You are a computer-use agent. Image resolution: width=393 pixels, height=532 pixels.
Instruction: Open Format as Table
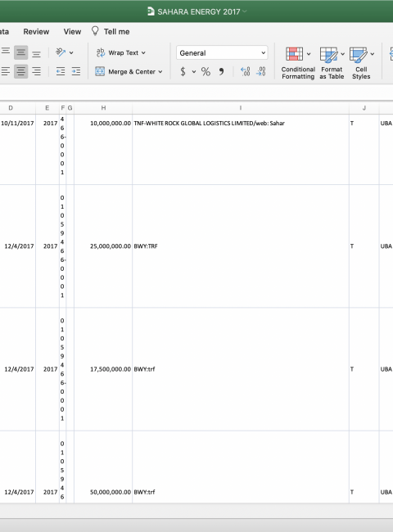tap(332, 63)
